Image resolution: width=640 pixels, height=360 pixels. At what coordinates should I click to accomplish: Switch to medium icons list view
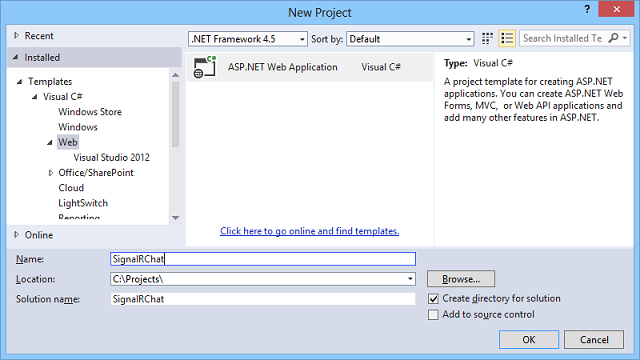(507, 39)
